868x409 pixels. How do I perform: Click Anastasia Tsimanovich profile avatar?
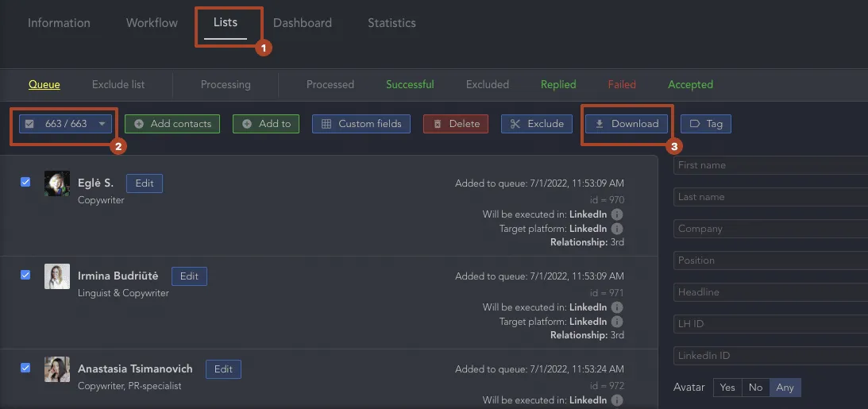(x=57, y=369)
